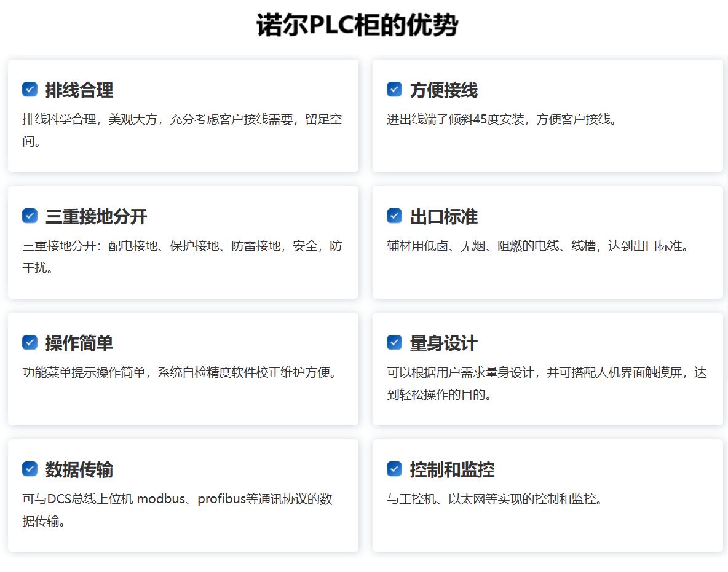Click the description starting 排线科学合理
Viewport: 728px width, 572px height.
click(x=182, y=130)
